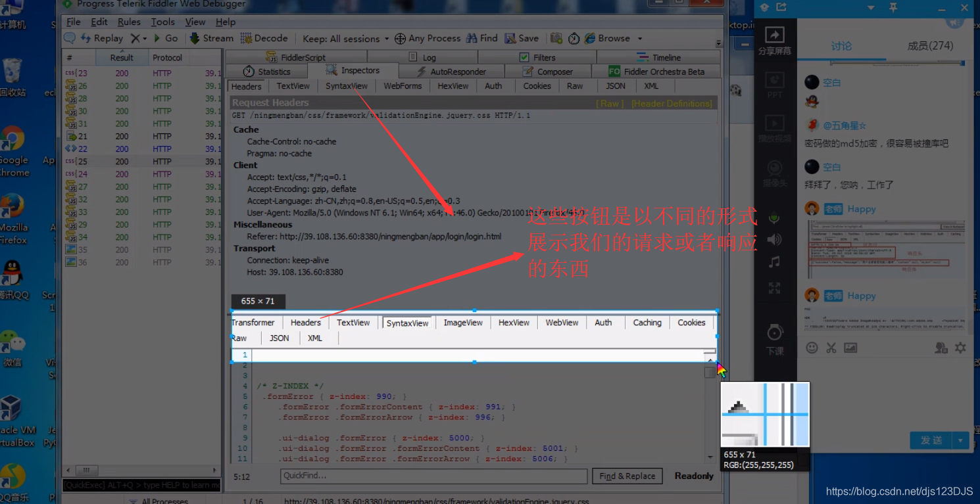This screenshot has width=980, height=504.
Task: Open the Tools menu
Action: click(162, 22)
